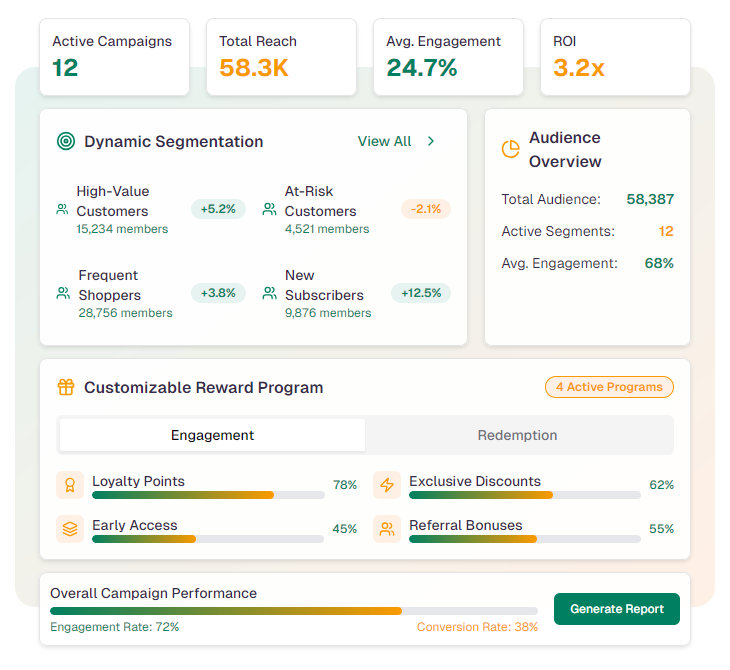
Task: Click the At-Risk Customers users icon
Action: coord(269,210)
